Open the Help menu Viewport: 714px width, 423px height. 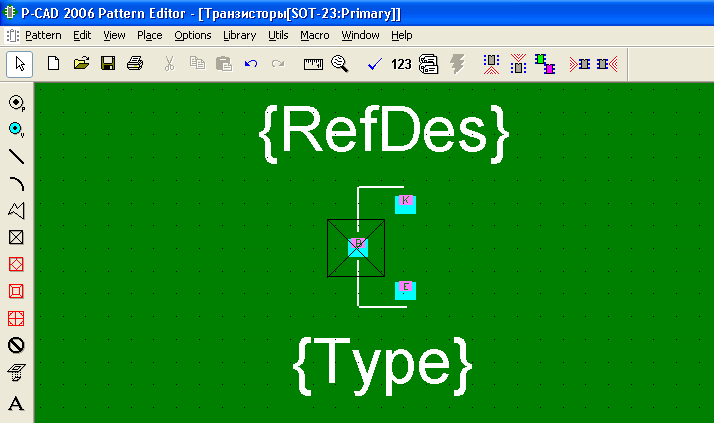tap(402, 36)
